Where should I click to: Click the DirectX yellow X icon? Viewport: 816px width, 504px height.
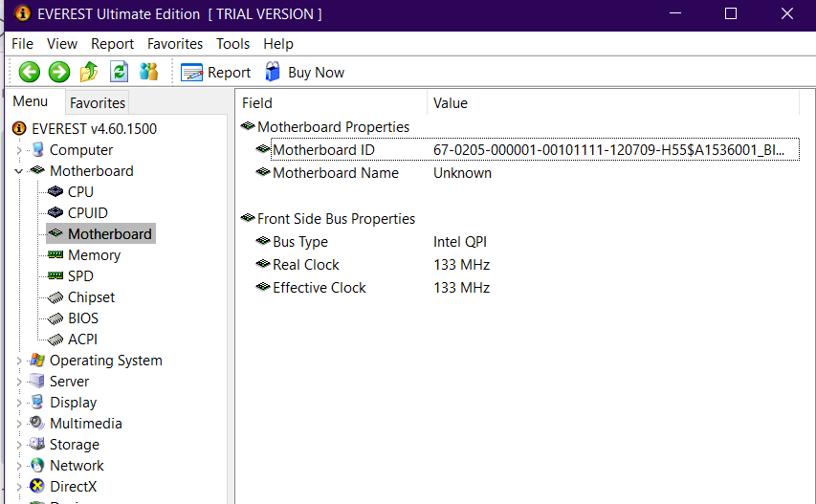click(x=37, y=486)
